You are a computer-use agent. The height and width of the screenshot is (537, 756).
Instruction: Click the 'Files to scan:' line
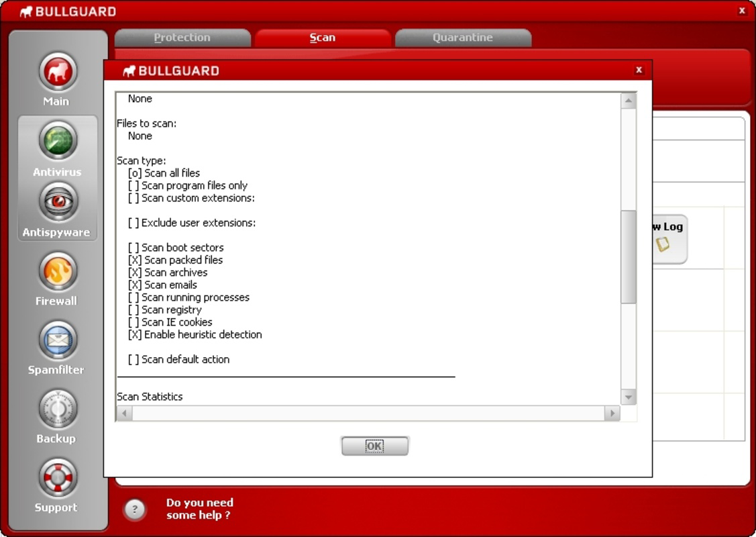146,124
